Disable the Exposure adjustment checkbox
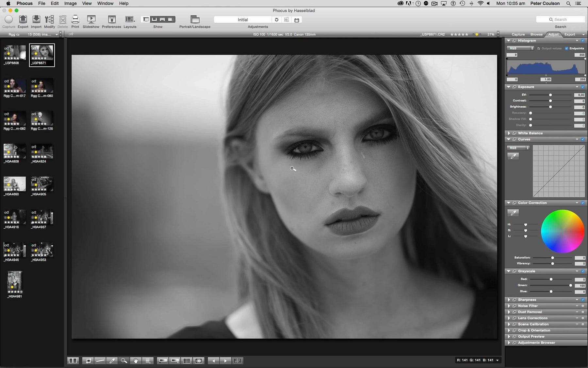The height and width of the screenshot is (368, 588). (x=583, y=87)
